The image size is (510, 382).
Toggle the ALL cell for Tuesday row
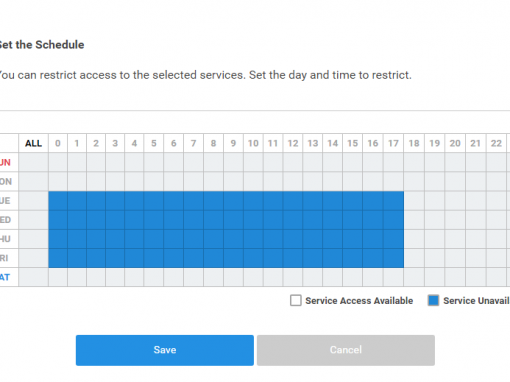[33, 201]
